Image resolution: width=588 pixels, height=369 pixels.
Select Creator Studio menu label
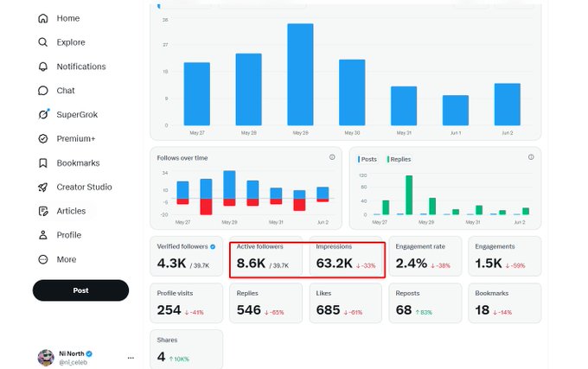click(x=84, y=187)
